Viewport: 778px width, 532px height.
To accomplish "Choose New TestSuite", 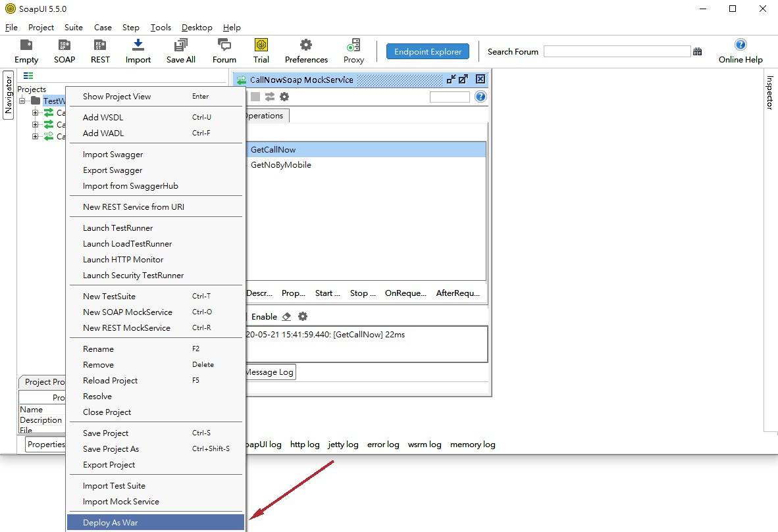I will (156, 297).
